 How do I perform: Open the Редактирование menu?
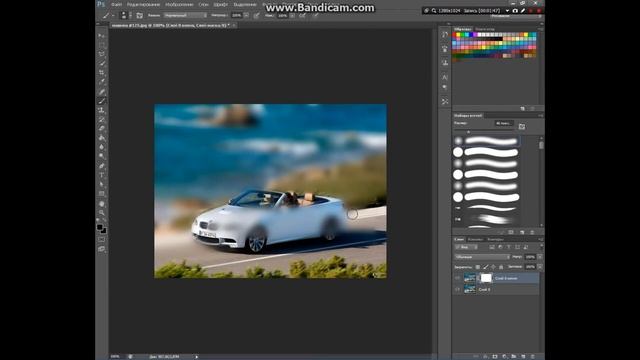coord(143,4)
